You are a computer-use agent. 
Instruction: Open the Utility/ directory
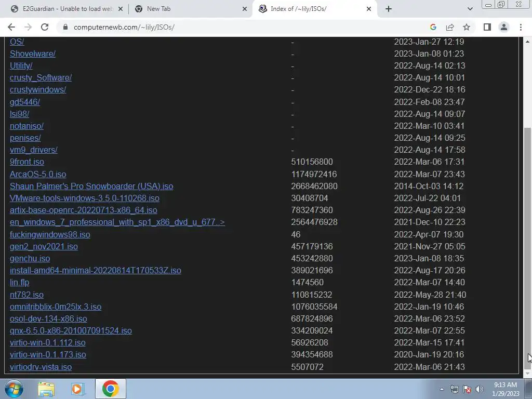point(21,65)
